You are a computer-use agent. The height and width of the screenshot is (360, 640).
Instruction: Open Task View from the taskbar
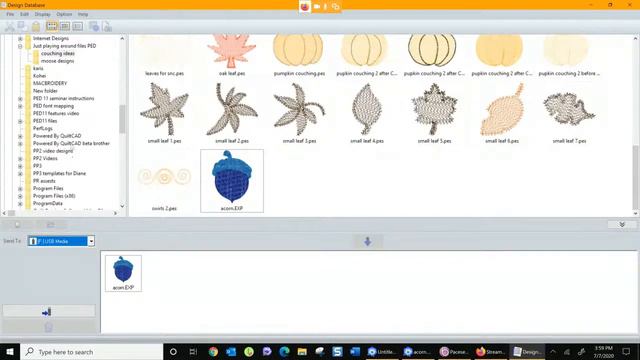click(193, 351)
